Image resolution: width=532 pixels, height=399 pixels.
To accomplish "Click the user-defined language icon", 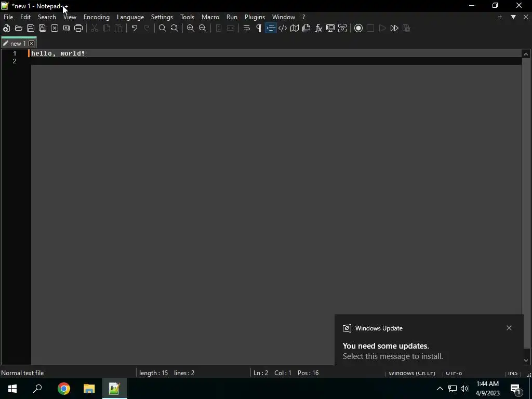I will [x=283, y=28].
